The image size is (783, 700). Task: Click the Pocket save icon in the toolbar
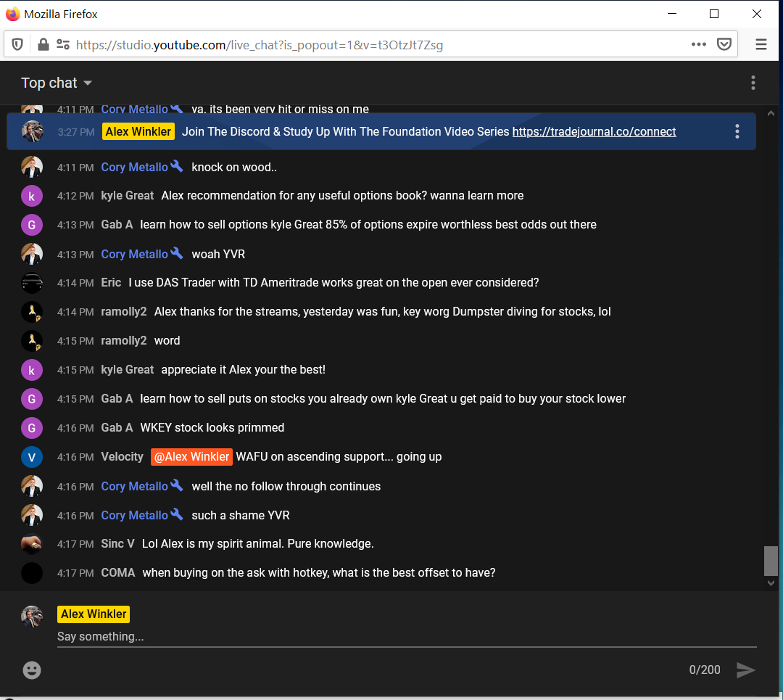pyautogui.click(x=724, y=44)
